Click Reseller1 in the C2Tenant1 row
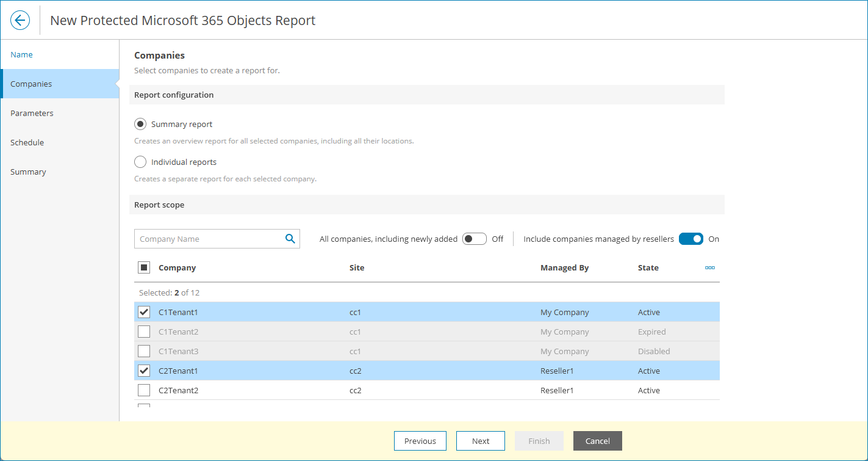Image resolution: width=868 pixels, height=461 pixels. tap(557, 371)
